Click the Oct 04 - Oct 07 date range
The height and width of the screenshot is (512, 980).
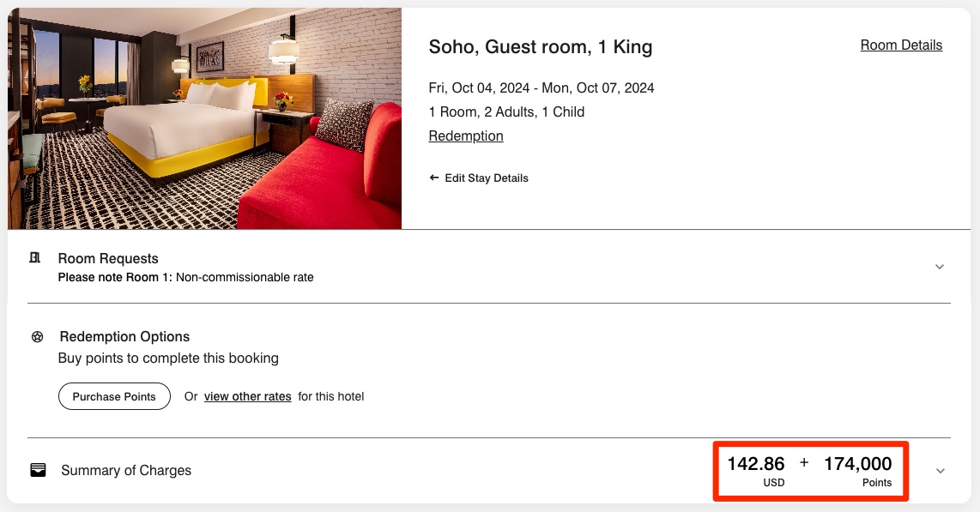(x=541, y=87)
